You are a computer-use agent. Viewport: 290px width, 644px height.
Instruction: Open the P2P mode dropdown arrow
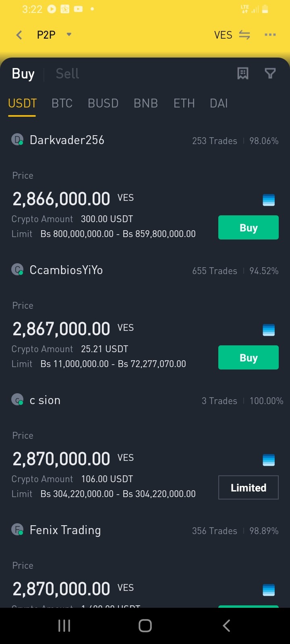(69, 35)
